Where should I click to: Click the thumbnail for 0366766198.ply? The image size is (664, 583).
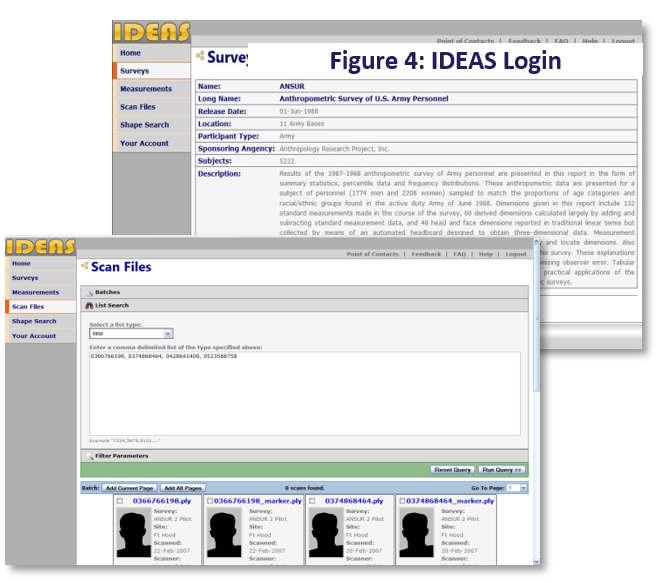pos(133,533)
